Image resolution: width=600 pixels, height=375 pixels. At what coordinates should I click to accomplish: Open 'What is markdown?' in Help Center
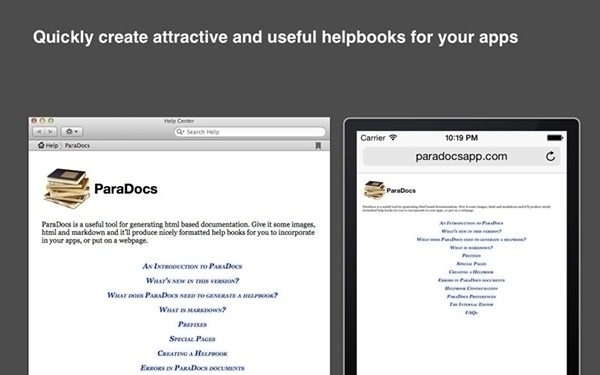click(x=192, y=310)
